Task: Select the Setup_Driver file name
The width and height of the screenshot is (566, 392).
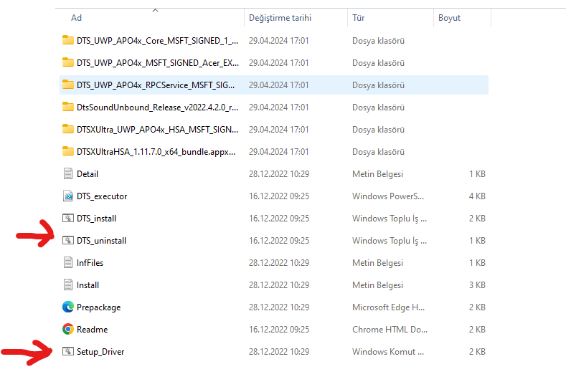Action: click(x=100, y=352)
